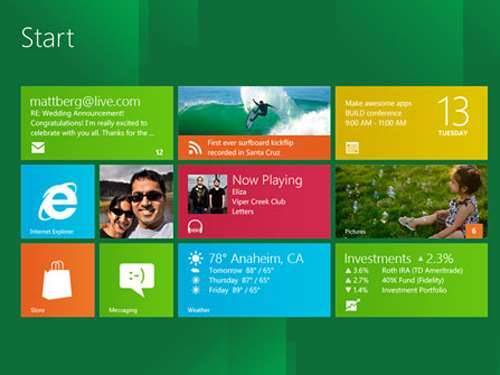500x375 pixels.
Task: Open the surfer photo in news tile
Action: click(x=254, y=111)
